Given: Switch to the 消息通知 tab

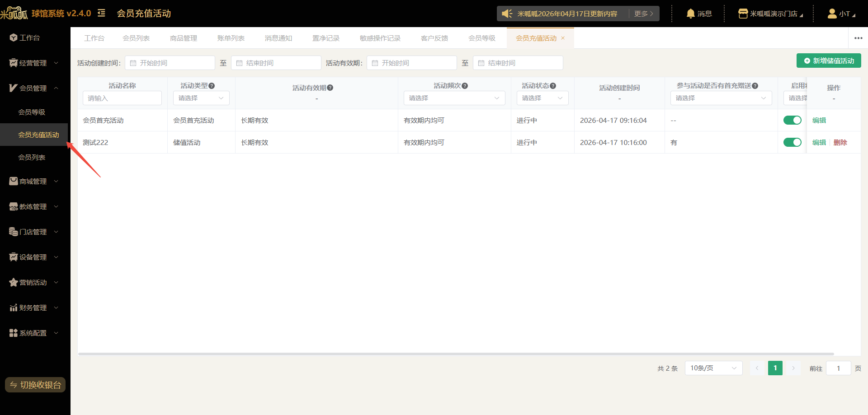Looking at the screenshot, I should (x=278, y=38).
